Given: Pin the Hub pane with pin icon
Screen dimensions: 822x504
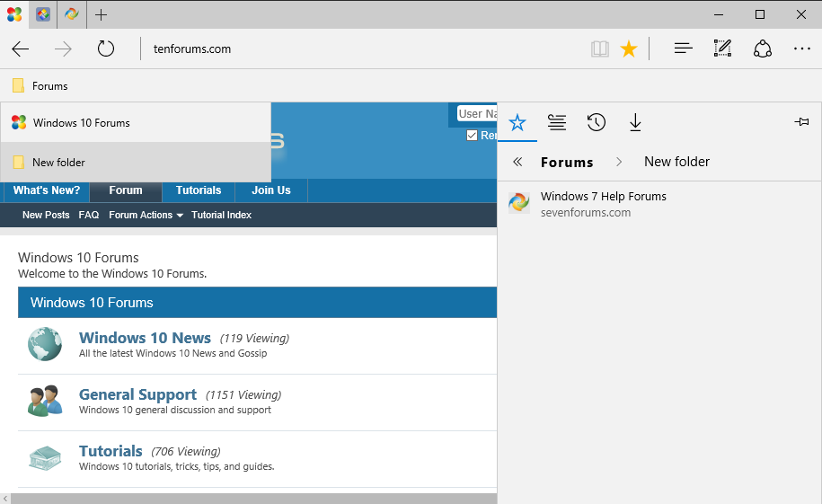Looking at the screenshot, I should tap(801, 122).
